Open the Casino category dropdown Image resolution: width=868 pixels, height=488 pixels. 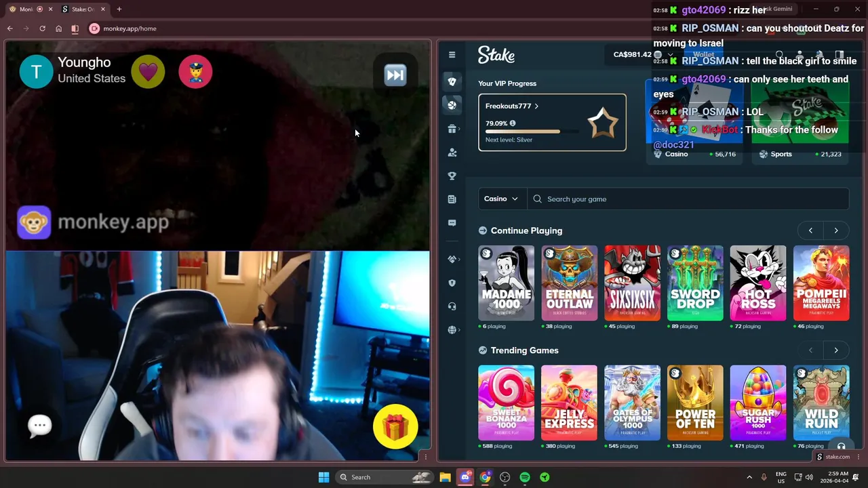[501, 199]
